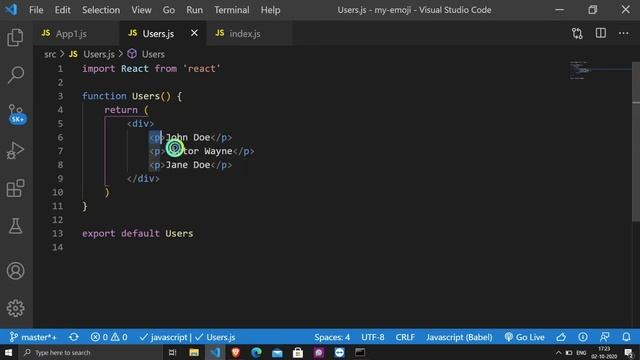Open the Action Center notification icon
This screenshot has height=360, width=640.
629,353
